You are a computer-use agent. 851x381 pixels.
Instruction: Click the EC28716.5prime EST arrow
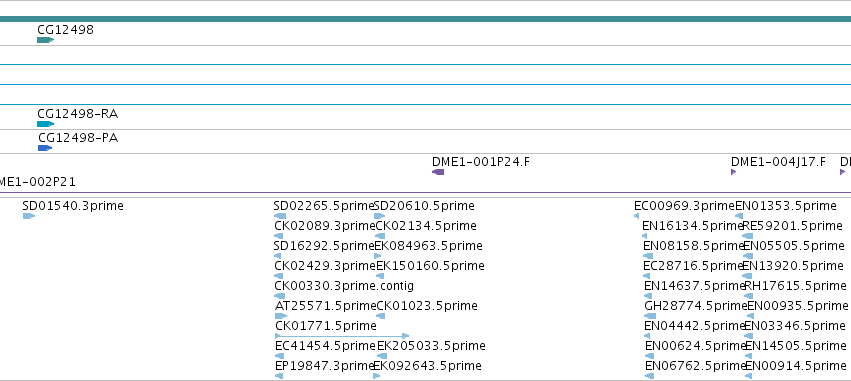[x=647, y=276]
